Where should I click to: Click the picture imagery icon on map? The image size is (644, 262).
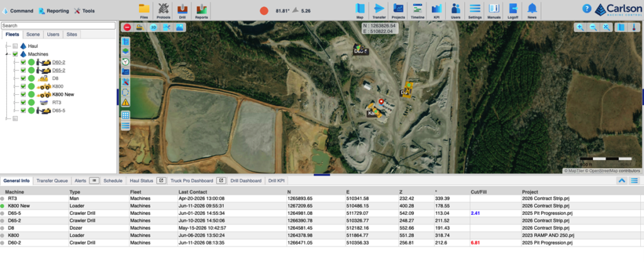coord(179,28)
